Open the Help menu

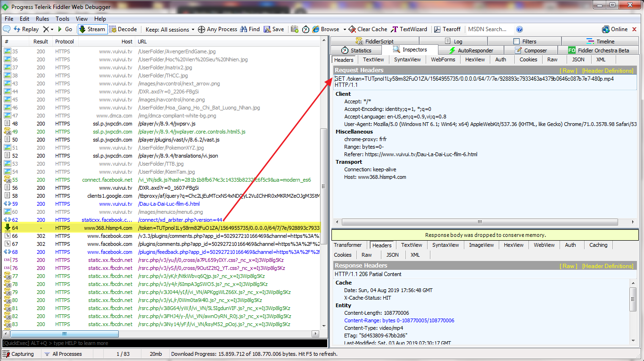(100, 19)
